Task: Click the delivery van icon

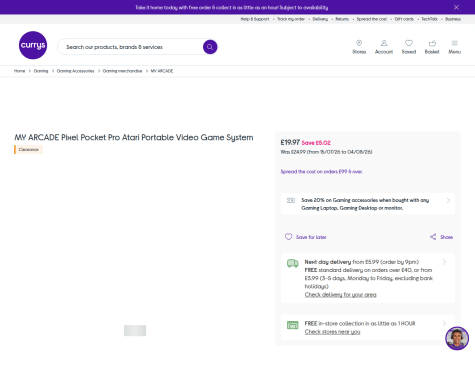Action: (x=293, y=263)
